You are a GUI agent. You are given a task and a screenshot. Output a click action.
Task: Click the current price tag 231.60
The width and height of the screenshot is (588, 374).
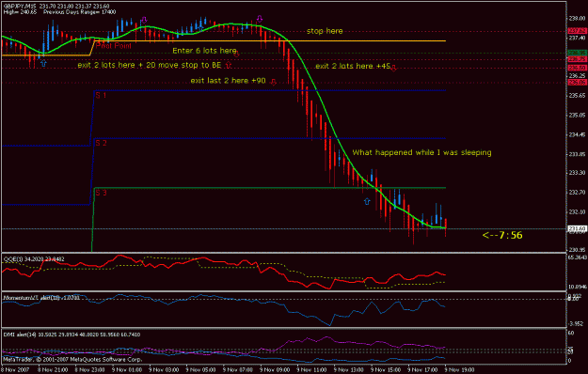(x=578, y=228)
